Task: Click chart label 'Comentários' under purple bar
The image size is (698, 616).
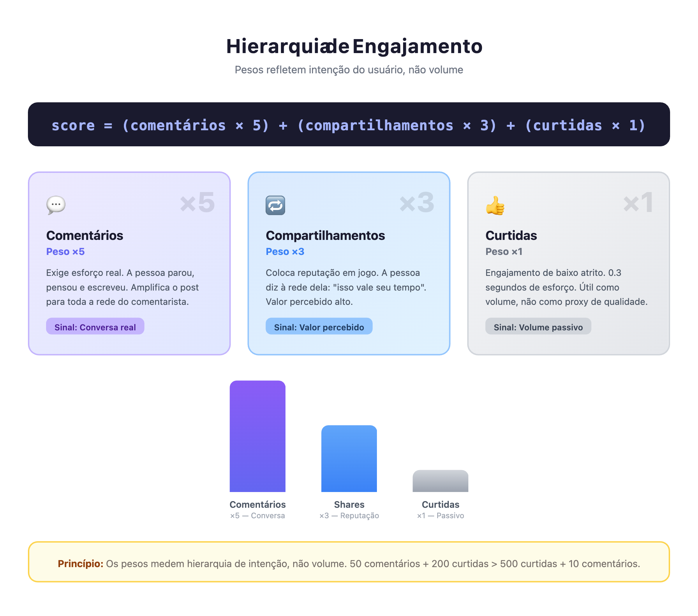Action: [x=258, y=504]
